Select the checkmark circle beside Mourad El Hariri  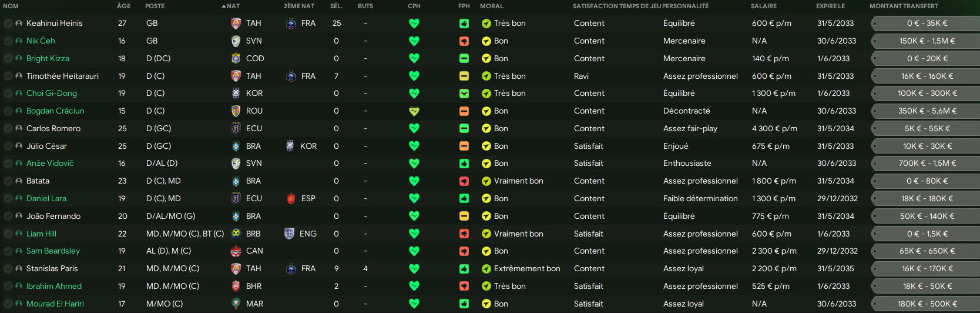[8, 304]
